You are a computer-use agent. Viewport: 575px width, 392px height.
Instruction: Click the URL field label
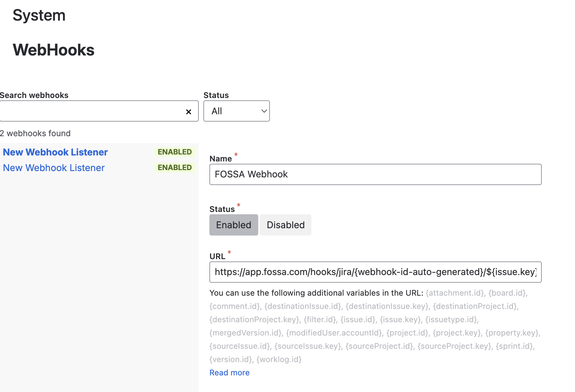click(217, 256)
